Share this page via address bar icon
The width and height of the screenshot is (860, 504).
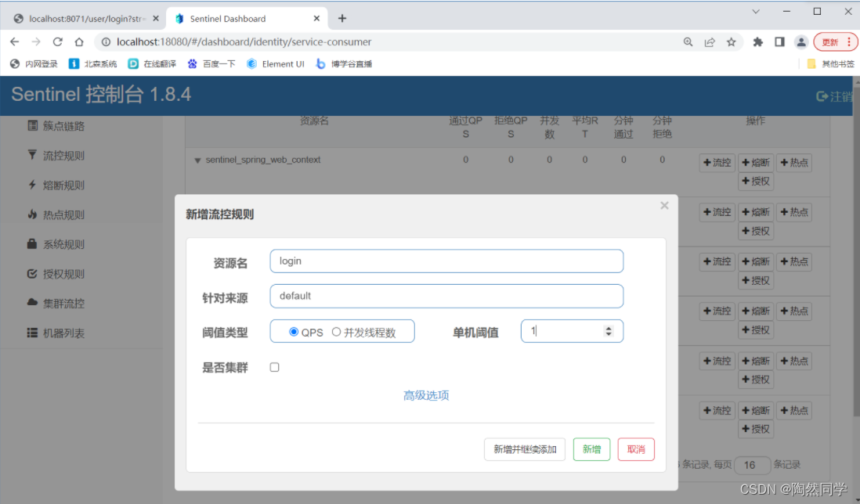point(710,41)
